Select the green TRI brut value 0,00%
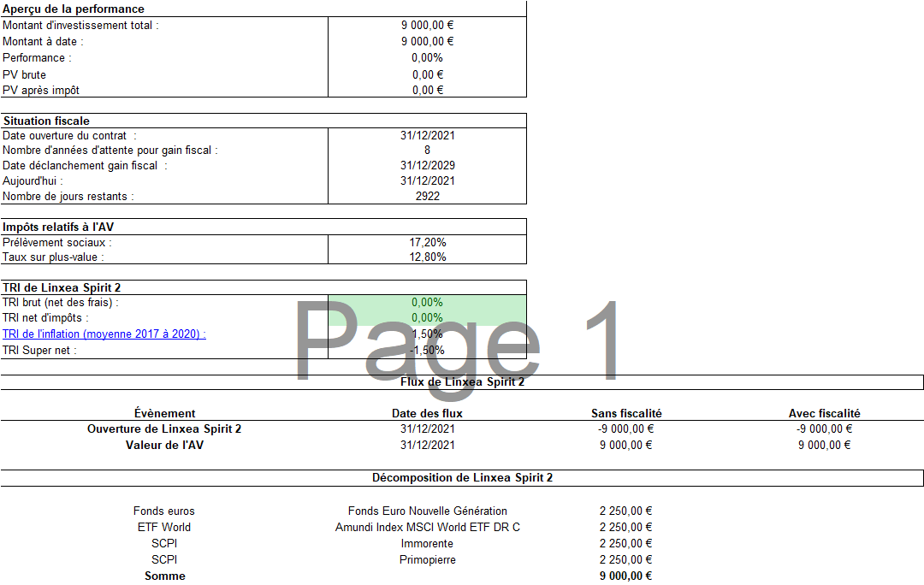924x585 pixels. pos(427,302)
